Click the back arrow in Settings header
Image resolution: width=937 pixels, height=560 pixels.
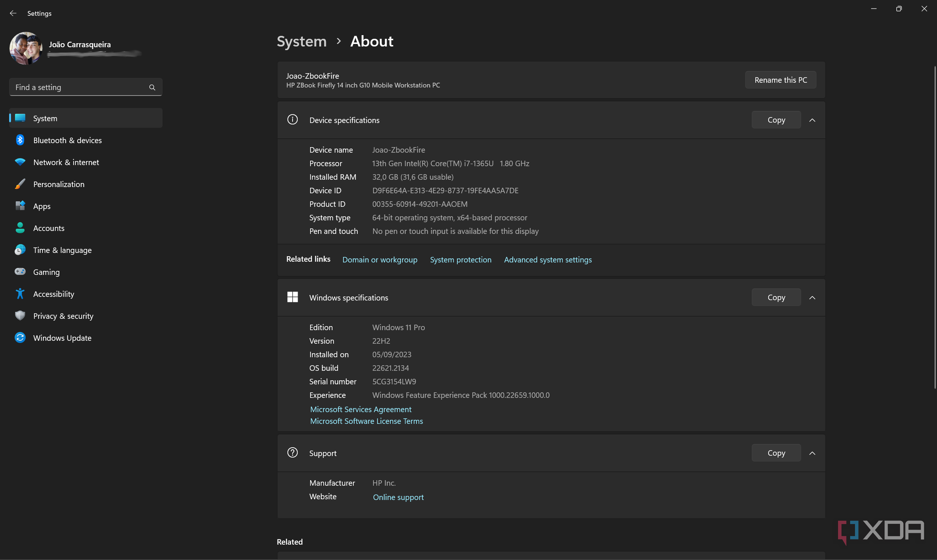tap(13, 13)
